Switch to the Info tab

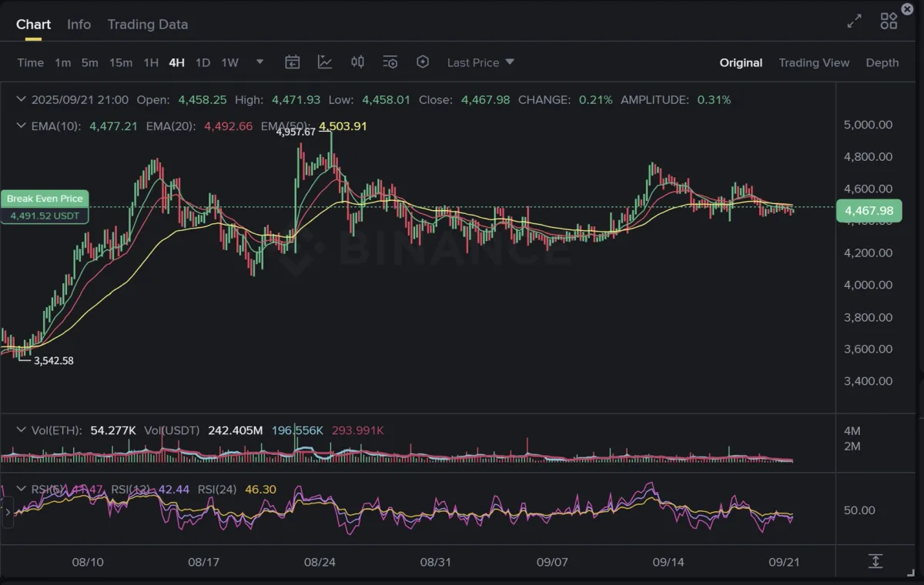point(79,24)
